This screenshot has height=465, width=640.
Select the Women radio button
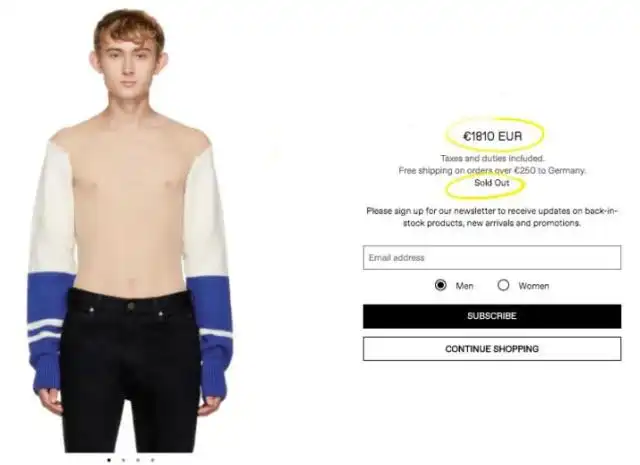(x=503, y=285)
